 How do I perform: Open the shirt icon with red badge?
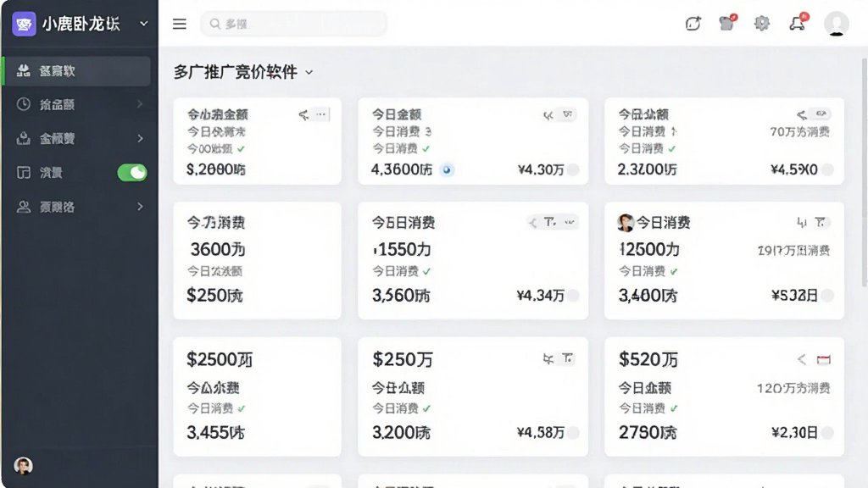click(727, 23)
